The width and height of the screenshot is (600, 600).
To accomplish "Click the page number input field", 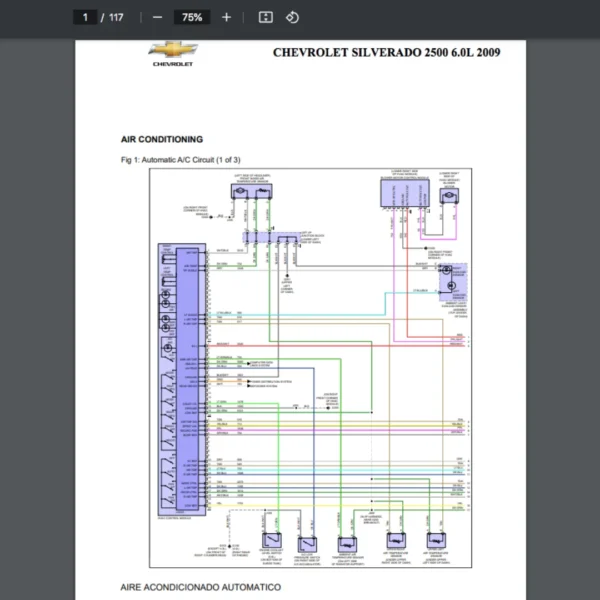I will (x=85, y=17).
